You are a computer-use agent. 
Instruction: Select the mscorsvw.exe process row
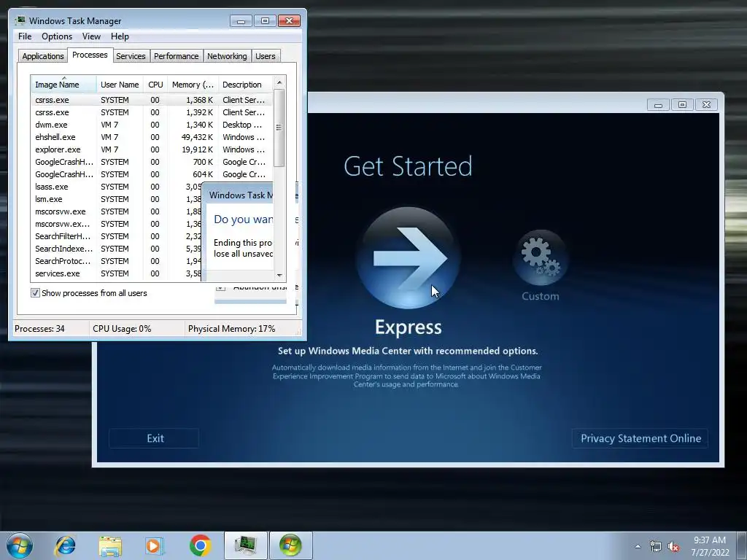pos(117,211)
